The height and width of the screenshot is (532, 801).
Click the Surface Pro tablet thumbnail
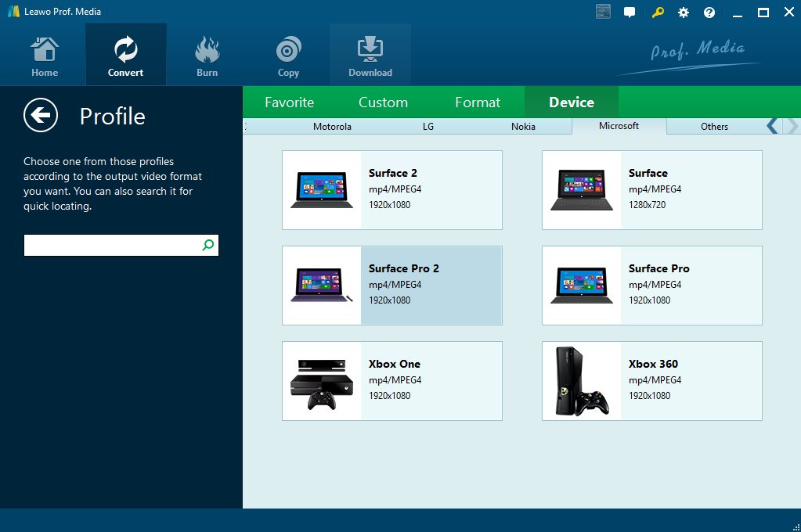pyautogui.click(x=581, y=286)
